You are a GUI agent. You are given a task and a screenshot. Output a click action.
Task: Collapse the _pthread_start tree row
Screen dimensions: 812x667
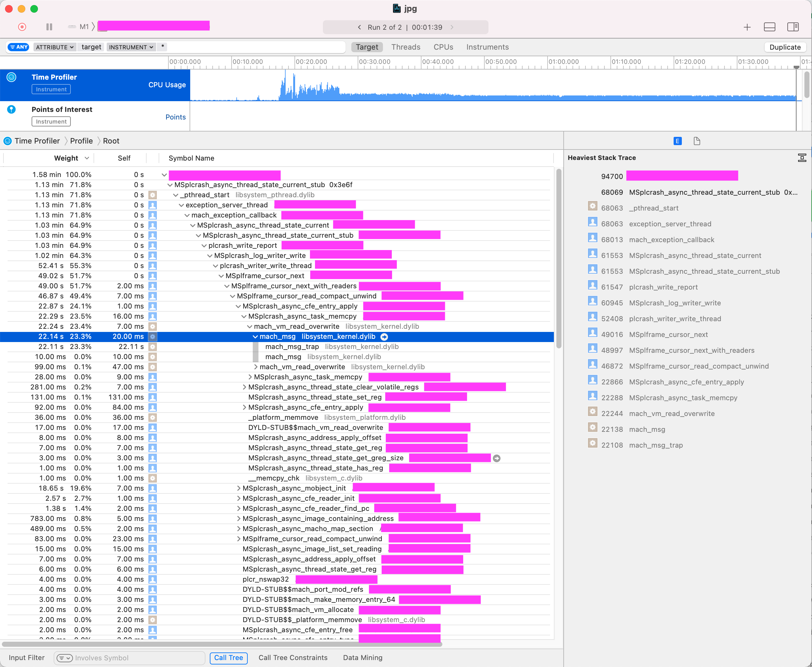tap(175, 195)
